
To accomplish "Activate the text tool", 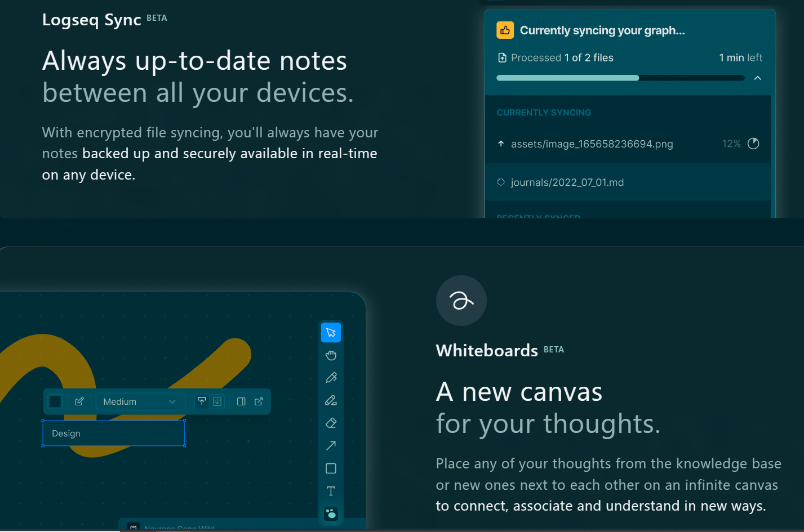I will tap(331, 491).
